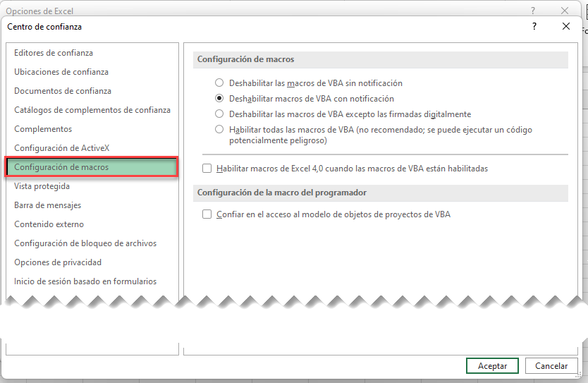Choose Deshabilitar macros de VBA con notificación
The image size is (588, 383).
pyautogui.click(x=219, y=98)
